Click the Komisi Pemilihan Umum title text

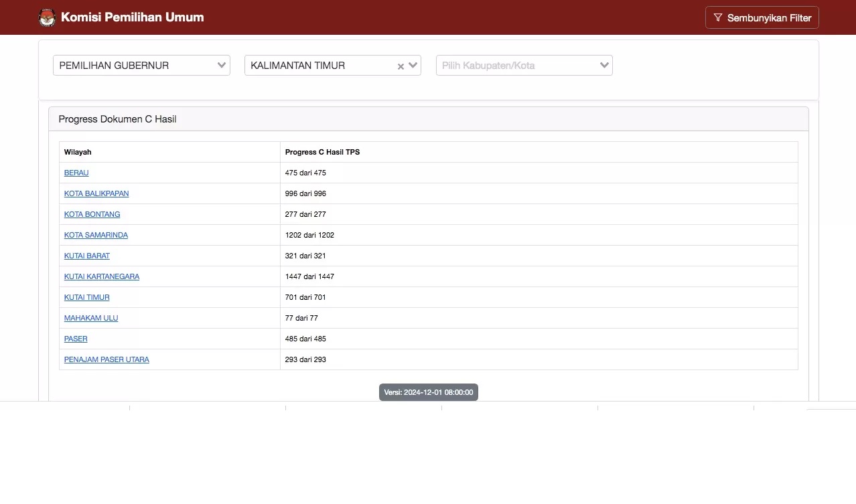click(x=133, y=17)
